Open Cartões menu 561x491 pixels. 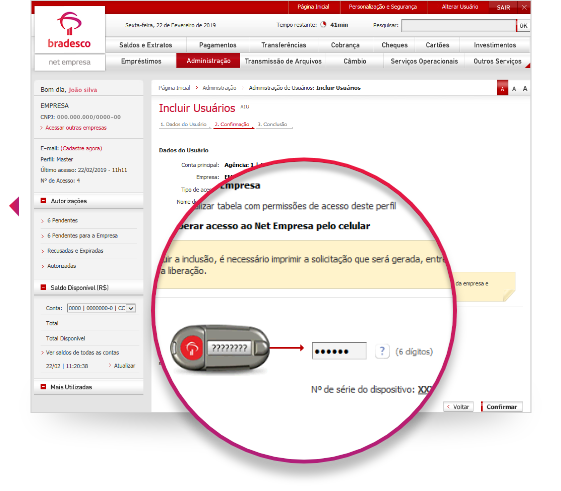[x=437, y=45]
